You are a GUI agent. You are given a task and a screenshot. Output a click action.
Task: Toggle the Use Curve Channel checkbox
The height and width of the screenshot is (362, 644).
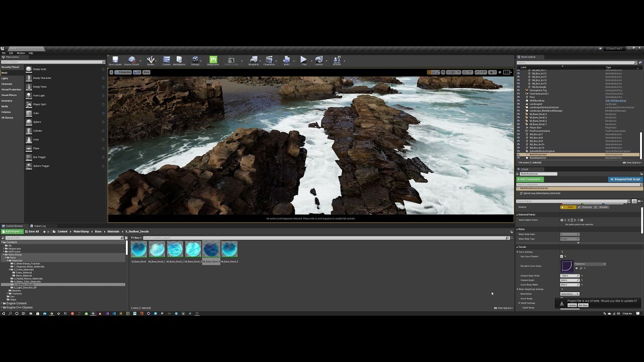561,256
